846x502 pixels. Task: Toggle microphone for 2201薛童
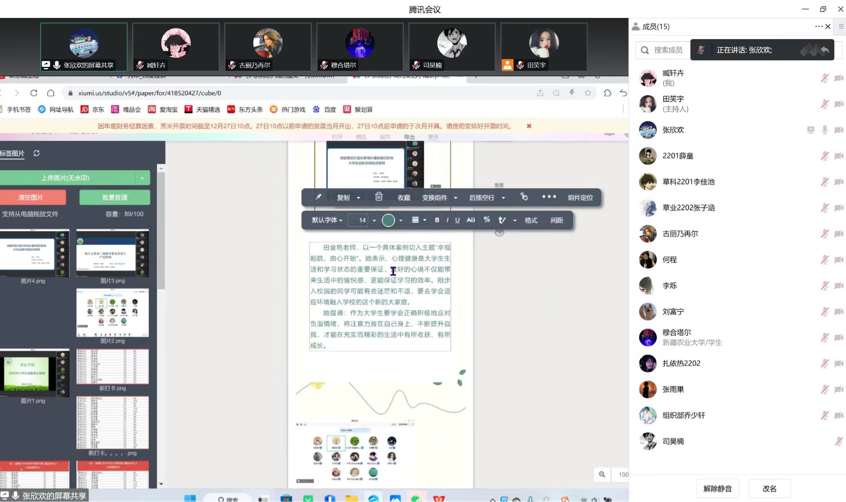tap(825, 156)
